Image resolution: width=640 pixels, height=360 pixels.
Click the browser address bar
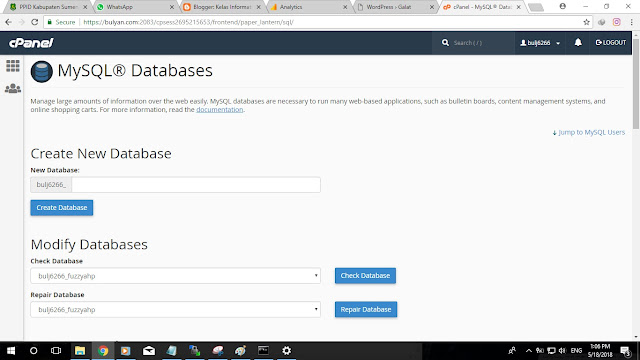(318, 22)
